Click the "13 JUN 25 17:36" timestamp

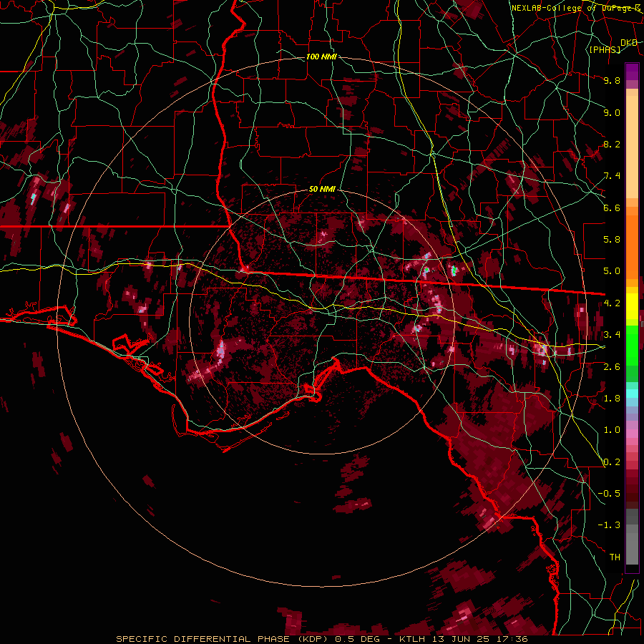click(479, 639)
